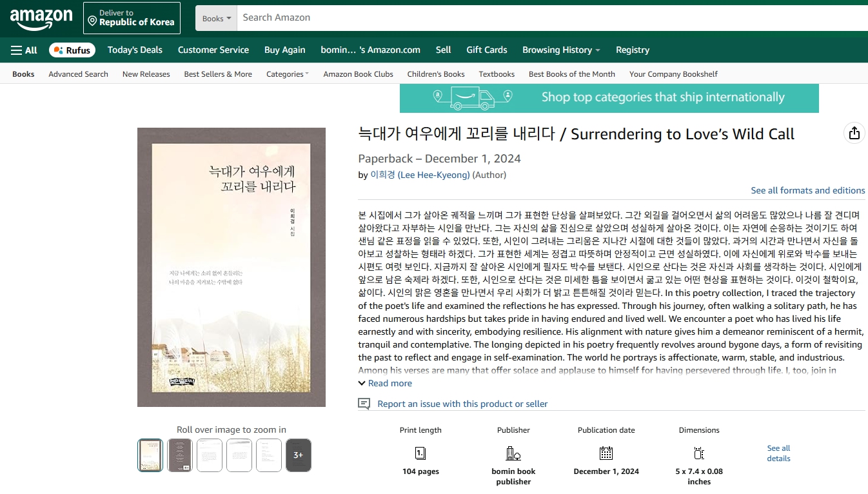
Task: Click the delivery truck banner icon
Action: pos(473,97)
